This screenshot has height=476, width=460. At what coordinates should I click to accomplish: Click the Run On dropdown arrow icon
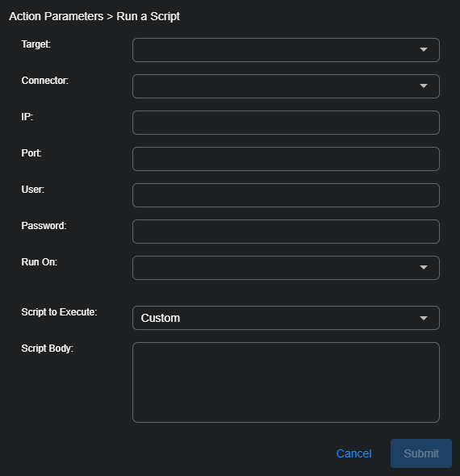click(x=423, y=267)
